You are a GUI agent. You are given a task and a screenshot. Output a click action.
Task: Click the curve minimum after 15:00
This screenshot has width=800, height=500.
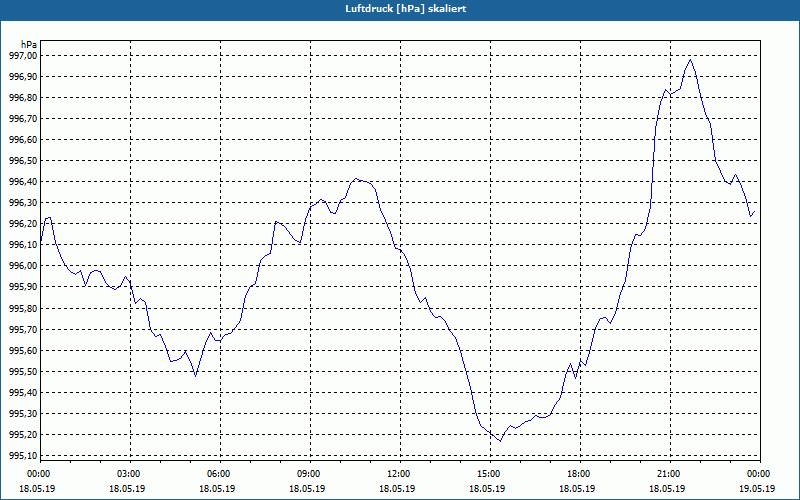click(500, 441)
